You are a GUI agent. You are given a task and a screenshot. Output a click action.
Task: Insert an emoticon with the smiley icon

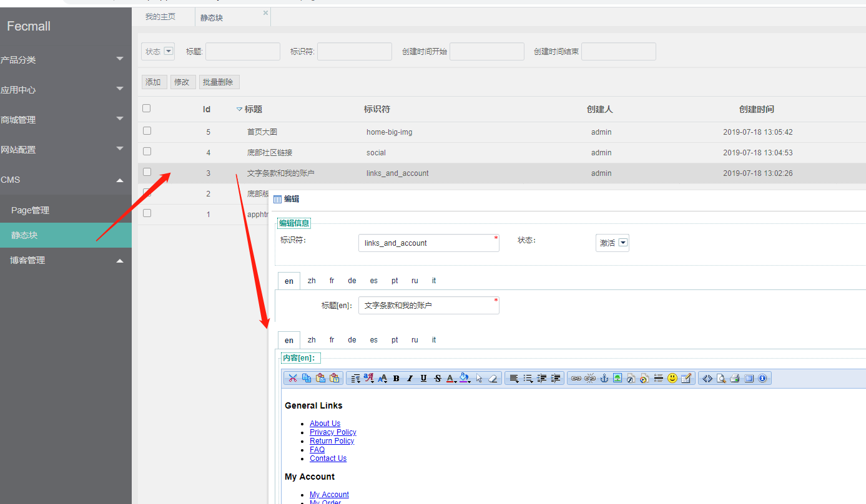(x=672, y=378)
